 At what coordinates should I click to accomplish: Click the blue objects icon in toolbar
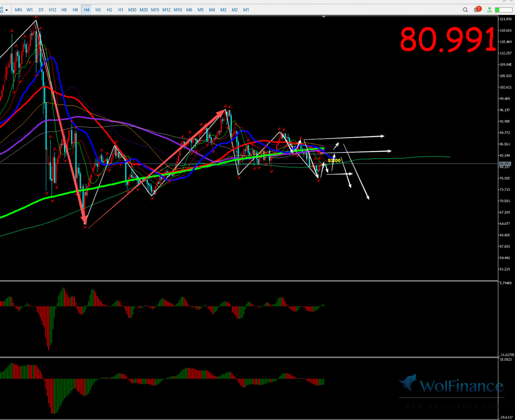tap(2, 10)
